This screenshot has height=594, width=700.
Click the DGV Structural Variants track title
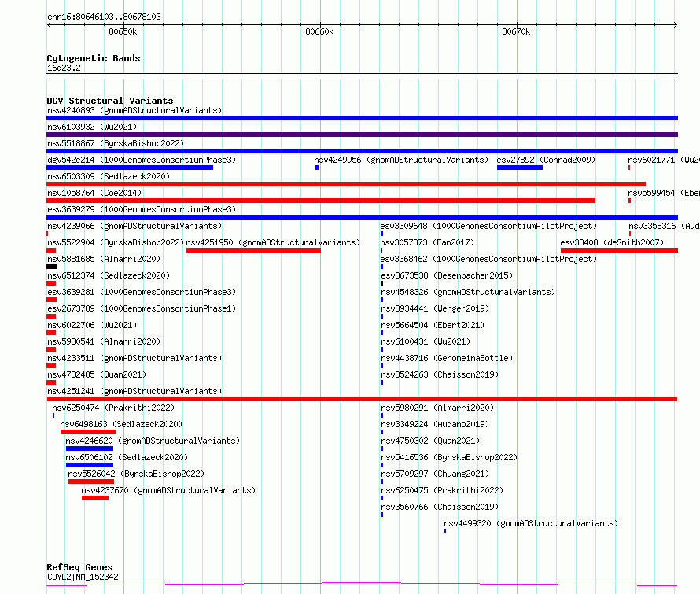110,101
